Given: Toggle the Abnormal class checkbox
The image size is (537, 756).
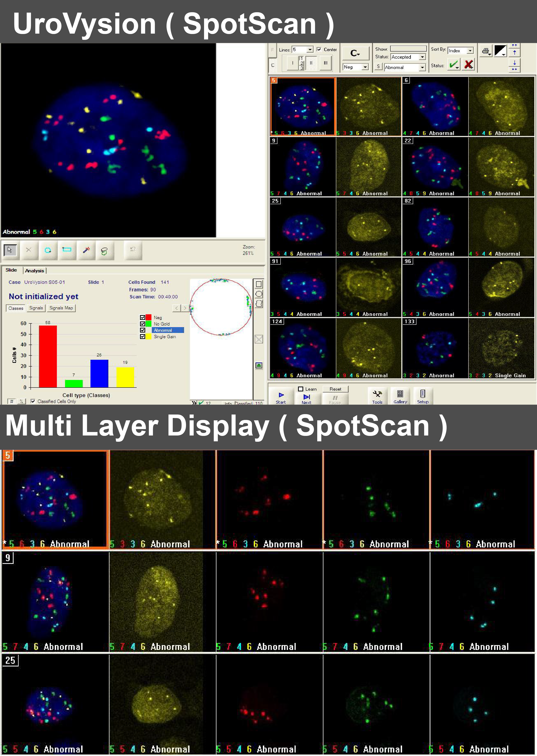Looking at the screenshot, I should coord(143,330).
